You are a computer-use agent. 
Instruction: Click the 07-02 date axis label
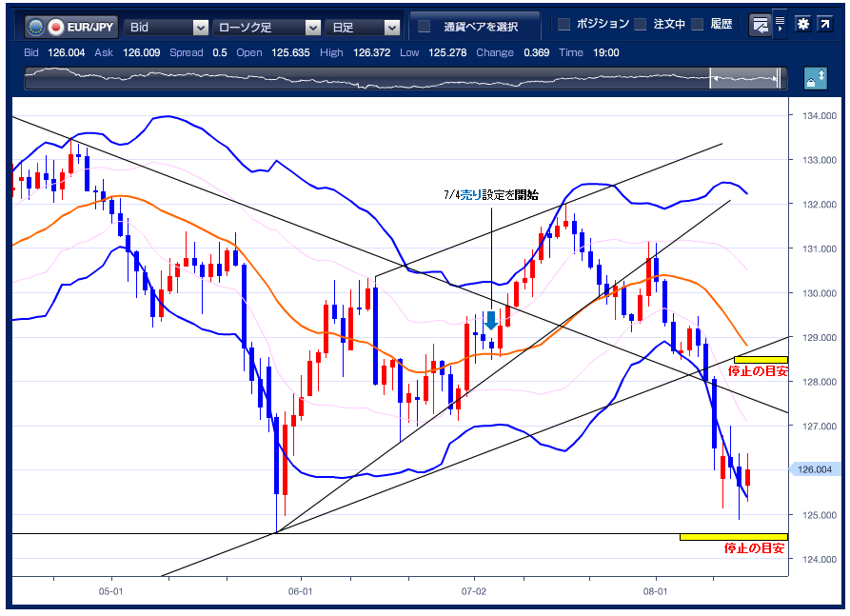click(474, 591)
